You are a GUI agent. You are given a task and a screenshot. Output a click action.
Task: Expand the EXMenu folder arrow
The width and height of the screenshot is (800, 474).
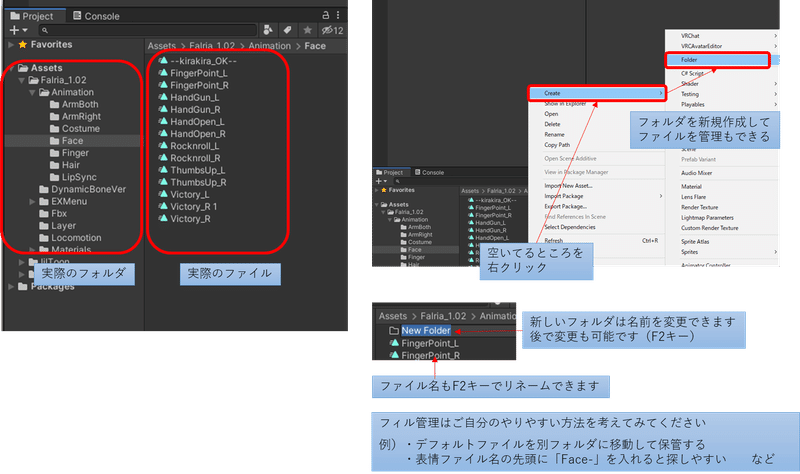click(x=32, y=202)
